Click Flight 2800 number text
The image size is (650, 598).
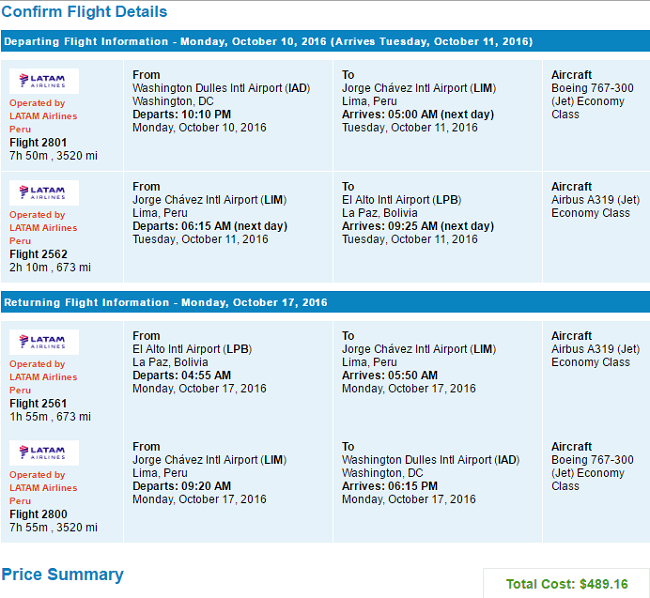[38, 514]
